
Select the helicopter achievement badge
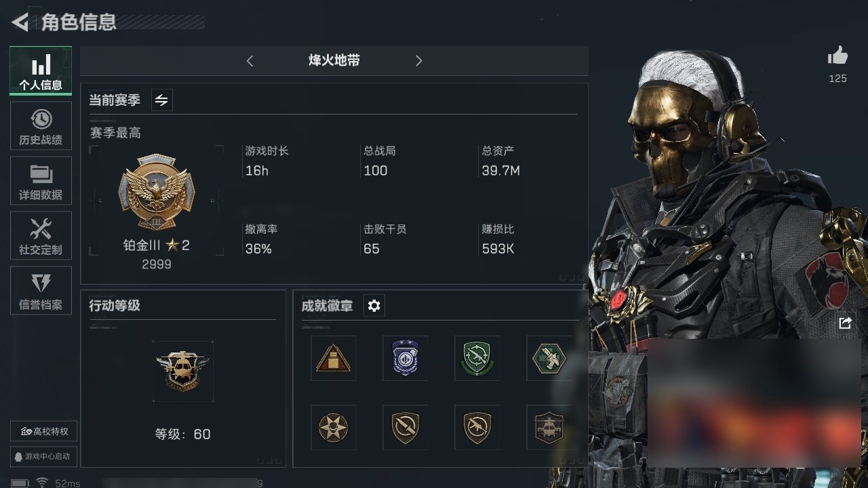click(548, 428)
